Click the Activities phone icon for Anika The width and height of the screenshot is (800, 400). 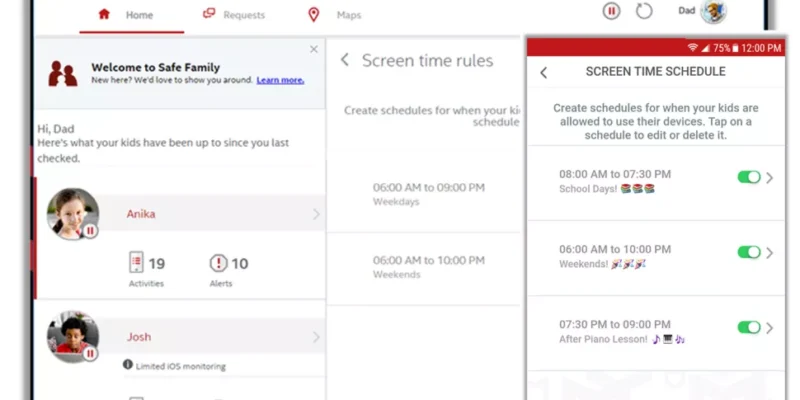tap(136, 263)
